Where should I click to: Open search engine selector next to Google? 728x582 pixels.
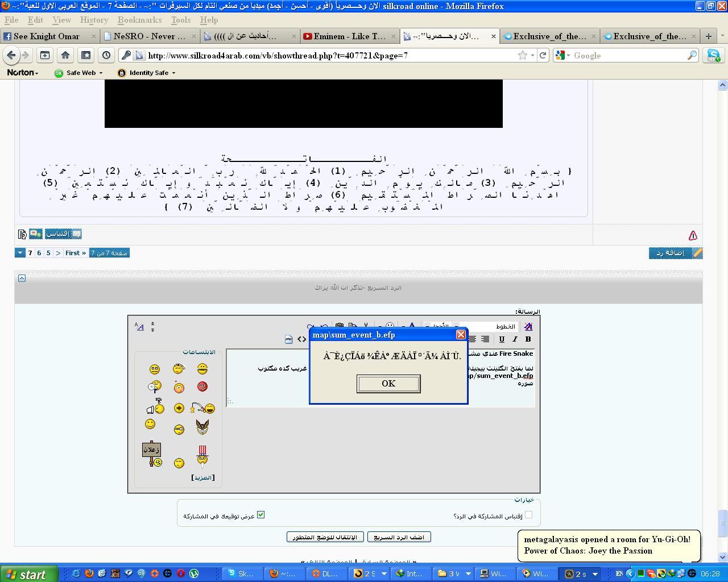coord(562,55)
